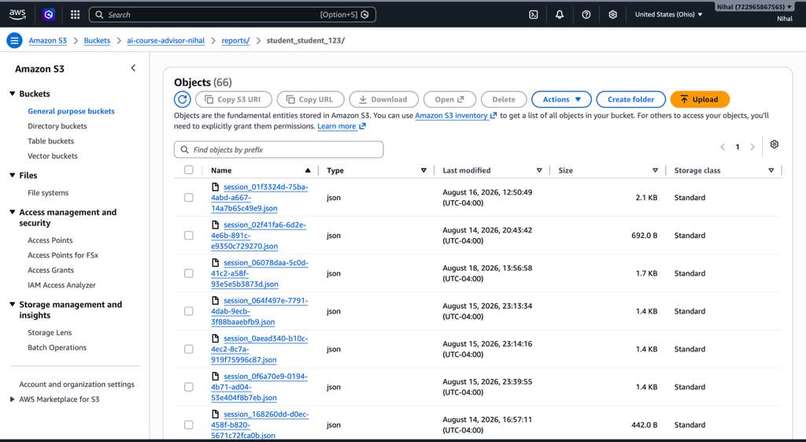Focus the top Search bar
This screenshot has width=806, height=442.
click(232, 15)
